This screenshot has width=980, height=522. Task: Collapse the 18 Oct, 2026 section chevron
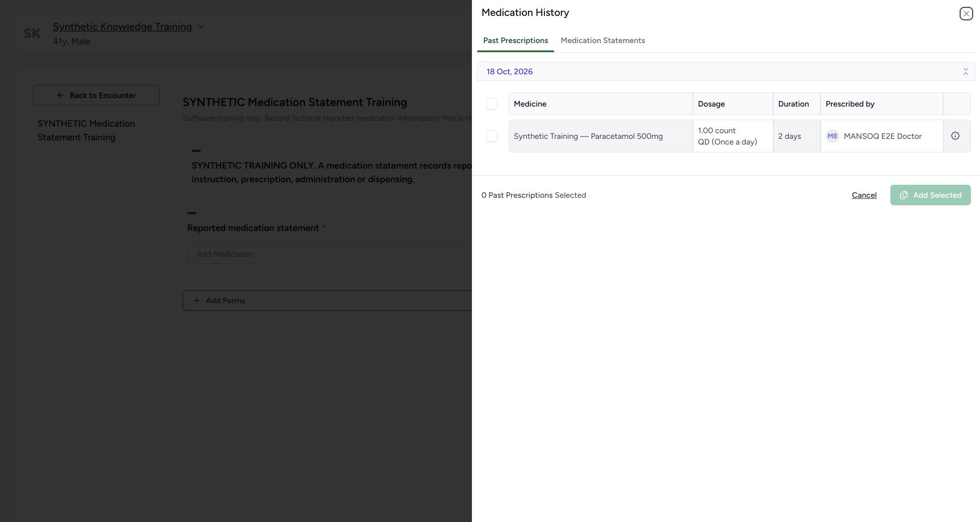tap(965, 71)
